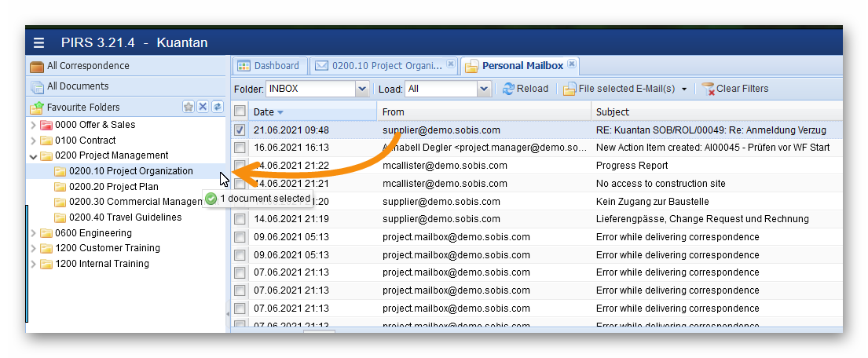Click the star icon beside Favourite Folders
The image size is (868, 358).
pyautogui.click(x=189, y=107)
